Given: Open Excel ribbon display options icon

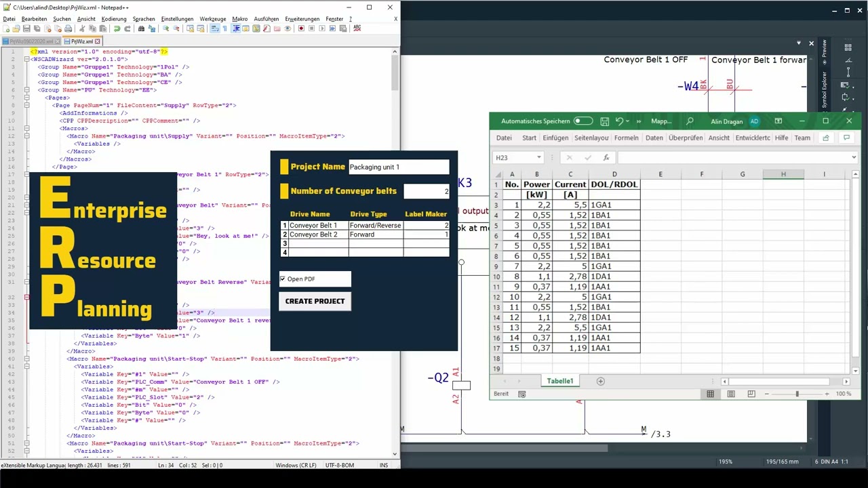Looking at the screenshot, I should click(778, 121).
